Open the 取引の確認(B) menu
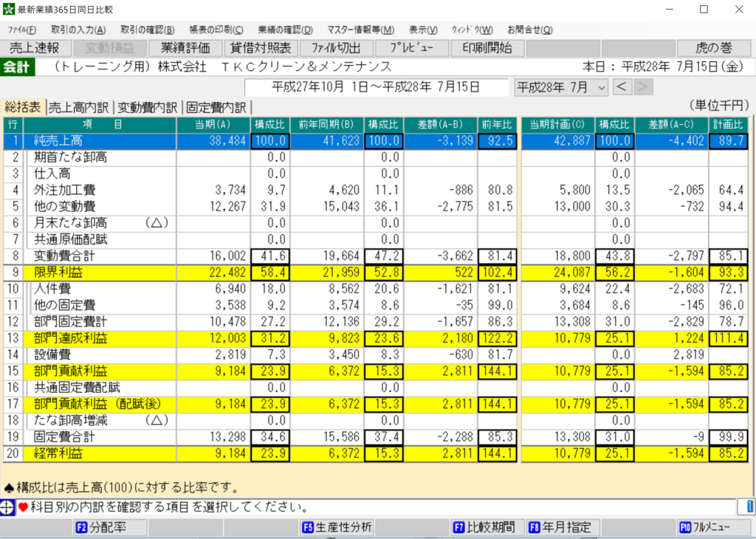The height and width of the screenshot is (539, 756). [147, 30]
